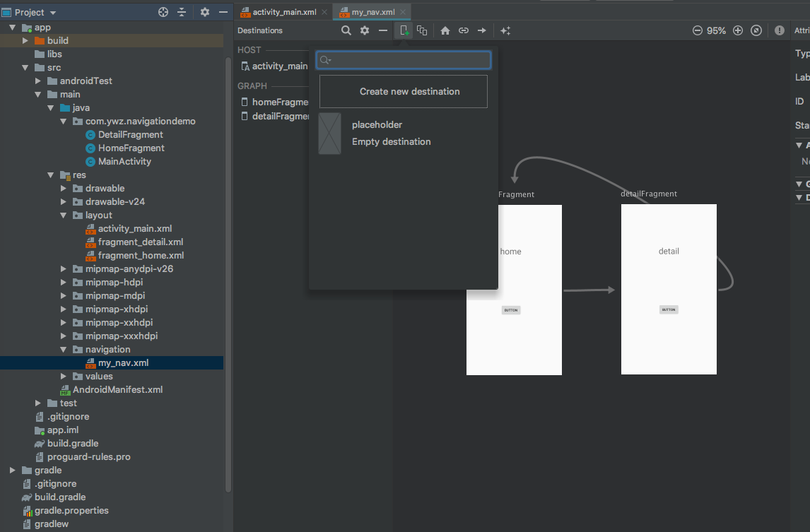Click Create new destination button
This screenshot has width=810, height=532.
coord(404,91)
